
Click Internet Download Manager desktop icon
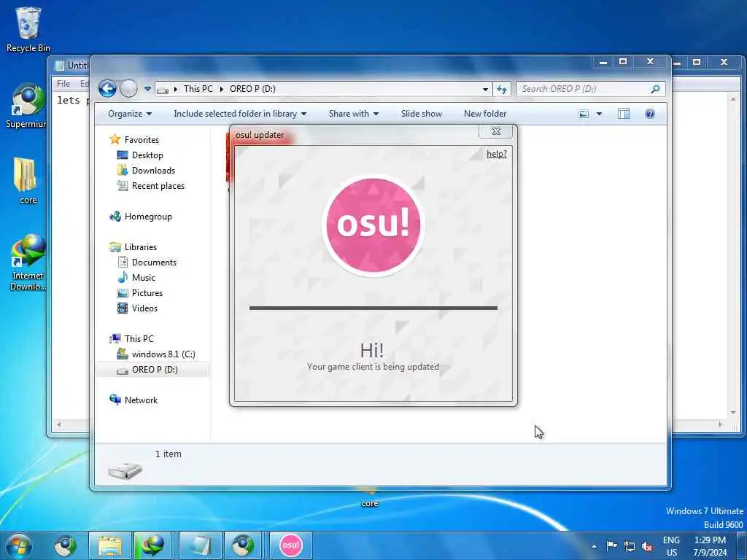(x=28, y=262)
